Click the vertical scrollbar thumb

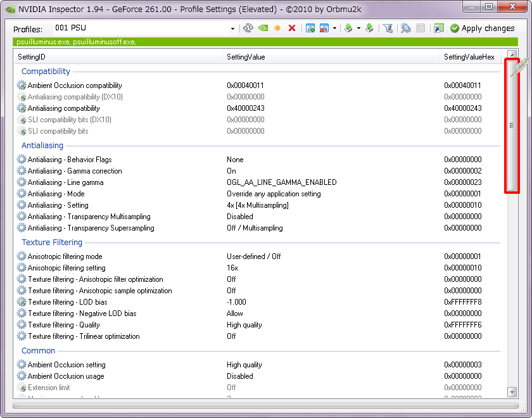512,125
